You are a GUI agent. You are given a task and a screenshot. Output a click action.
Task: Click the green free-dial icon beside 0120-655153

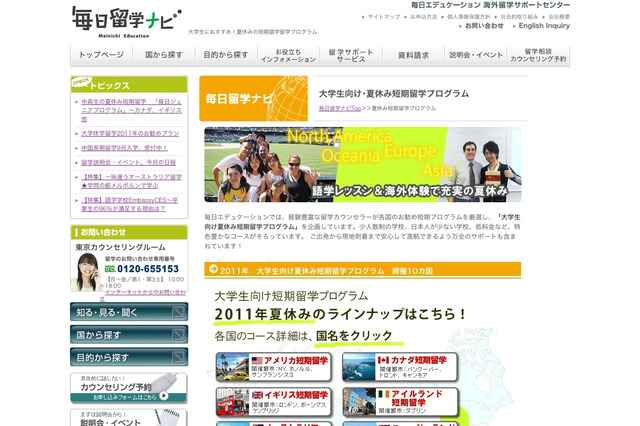(x=110, y=269)
